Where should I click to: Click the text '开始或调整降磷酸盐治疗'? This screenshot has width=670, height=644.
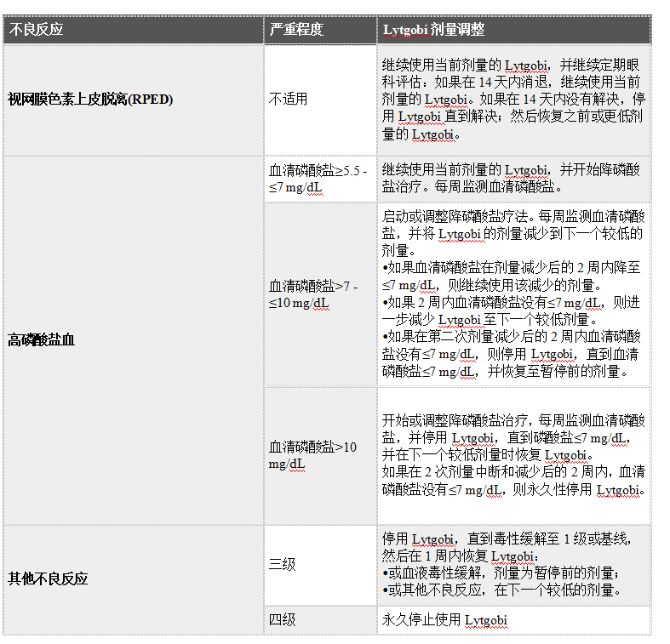click(x=455, y=420)
